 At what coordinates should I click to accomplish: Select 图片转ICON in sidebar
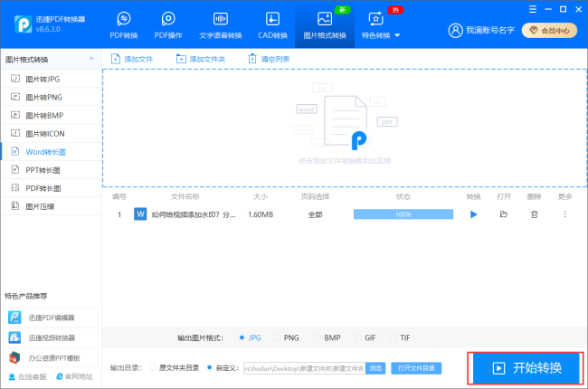51,134
